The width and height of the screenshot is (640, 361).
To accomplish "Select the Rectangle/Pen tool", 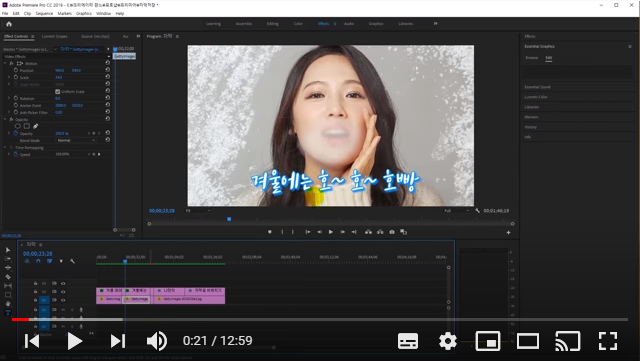I will [8, 295].
